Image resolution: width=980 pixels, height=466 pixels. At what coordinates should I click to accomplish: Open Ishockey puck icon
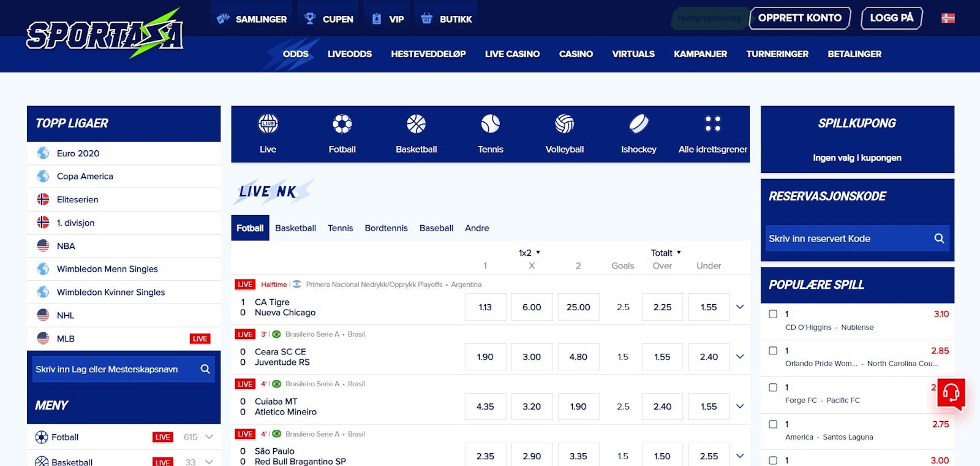tap(638, 124)
